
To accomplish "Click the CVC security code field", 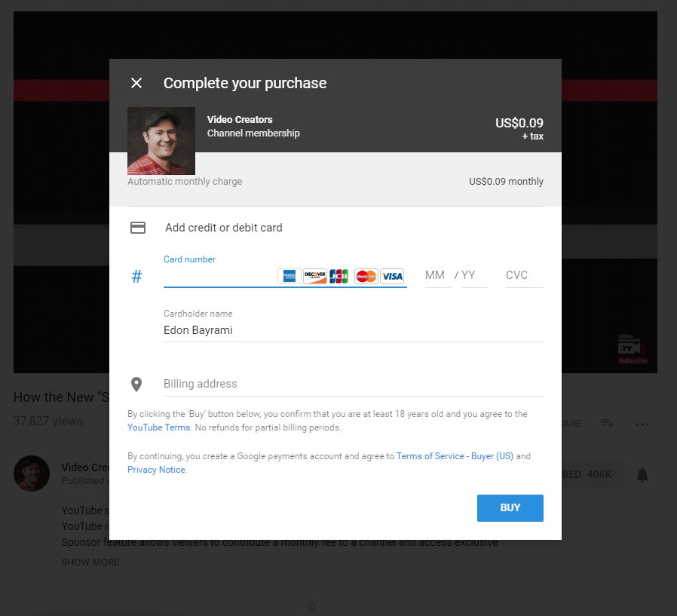I will click(524, 275).
